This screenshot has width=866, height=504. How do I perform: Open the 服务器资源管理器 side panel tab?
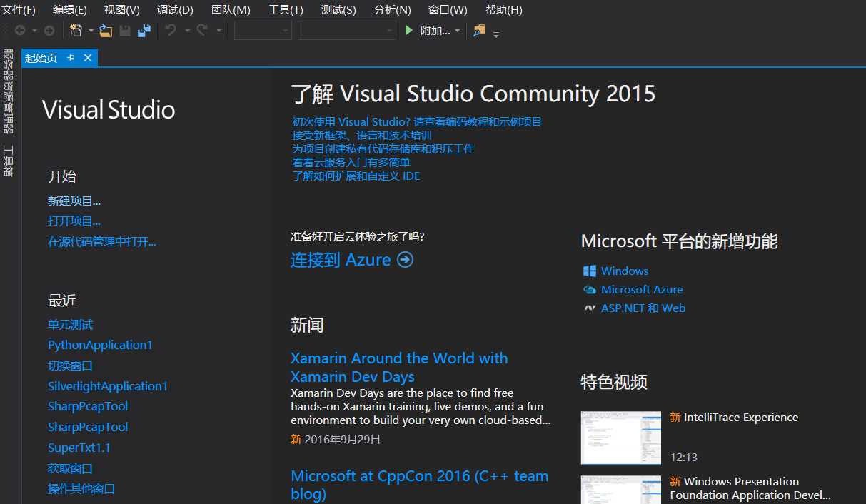(x=8, y=91)
